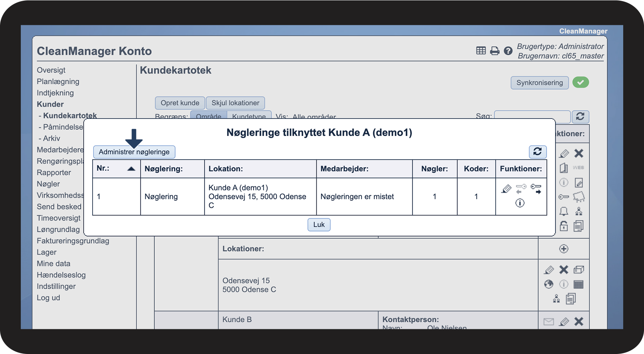Click the printer icon in the header
Image resolution: width=644 pixels, height=354 pixels.
point(495,51)
